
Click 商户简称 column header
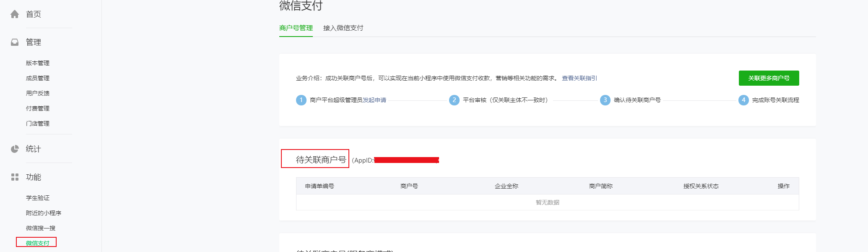click(x=601, y=186)
